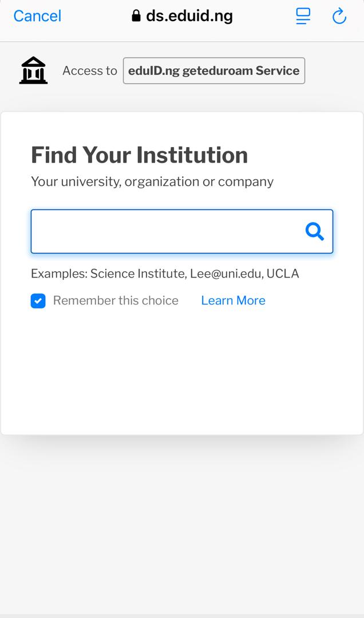This screenshot has width=364, height=618.
Task: Tap the blue-filled Remember checkbox square
Action: pos(38,300)
